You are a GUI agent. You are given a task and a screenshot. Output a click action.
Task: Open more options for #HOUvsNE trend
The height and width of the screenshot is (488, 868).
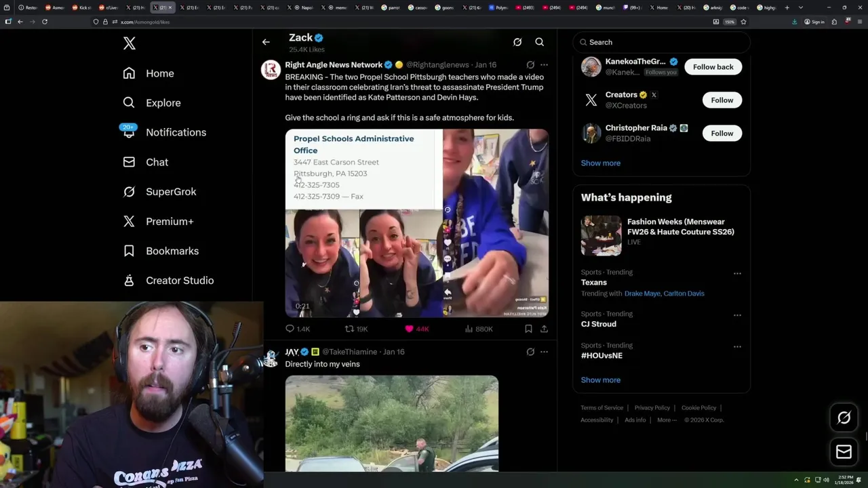737,346
